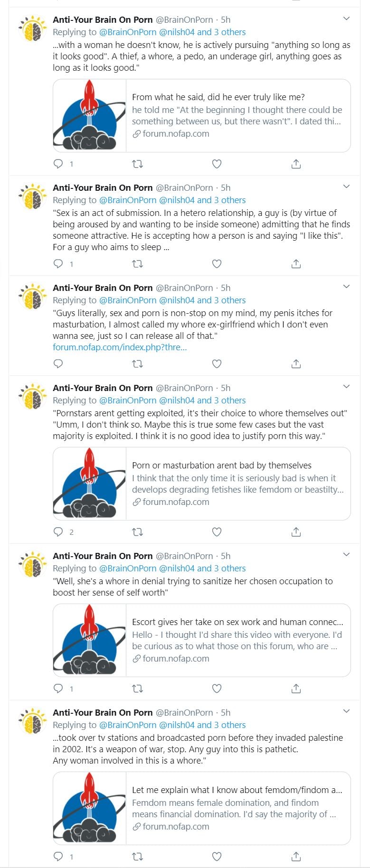Reply to the tweet about femdom/findom card
This screenshot has width=370, height=868.
pyautogui.click(x=58, y=857)
